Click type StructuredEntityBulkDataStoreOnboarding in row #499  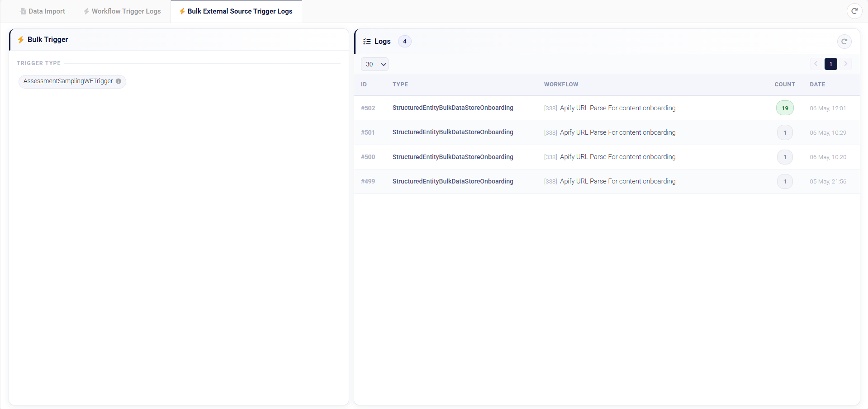tap(453, 181)
